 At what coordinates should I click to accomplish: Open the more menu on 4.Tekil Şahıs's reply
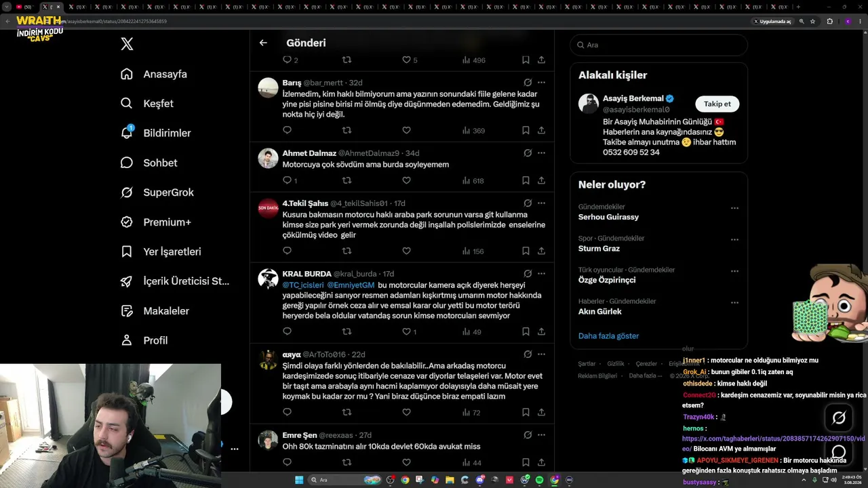coord(541,203)
